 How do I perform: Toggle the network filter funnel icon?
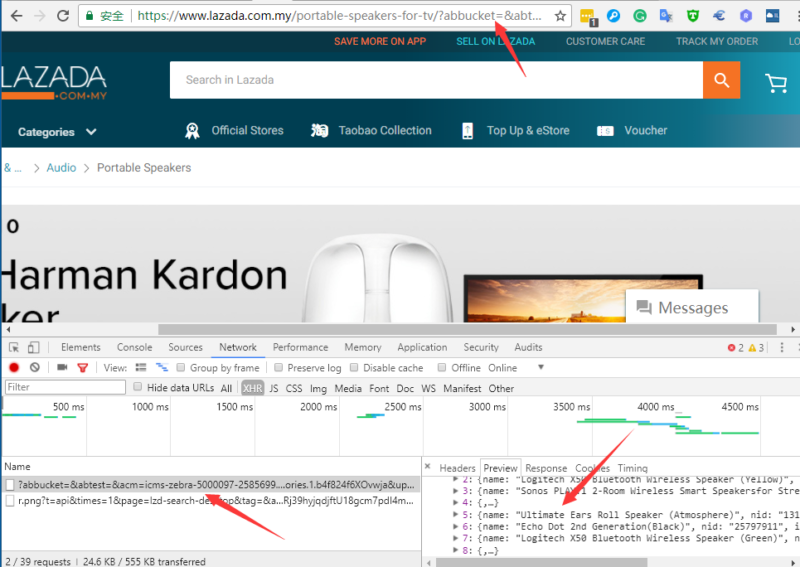pos(83,367)
